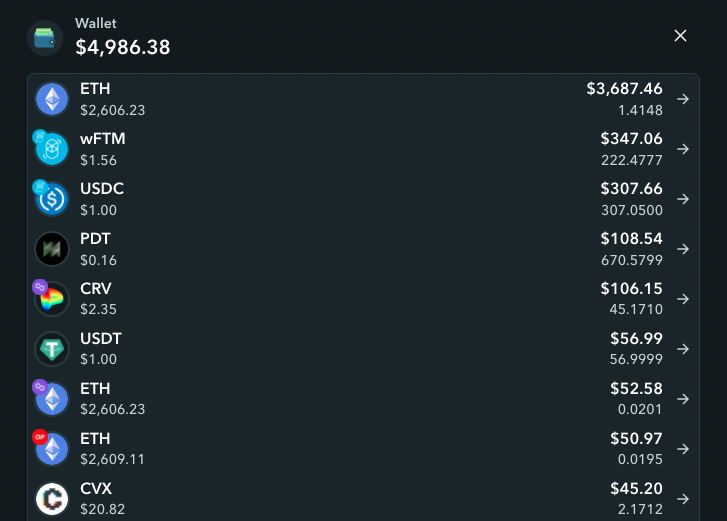Viewport: 727px width, 521px height.
Task: Click the green wallet icon
Action: 45,38
